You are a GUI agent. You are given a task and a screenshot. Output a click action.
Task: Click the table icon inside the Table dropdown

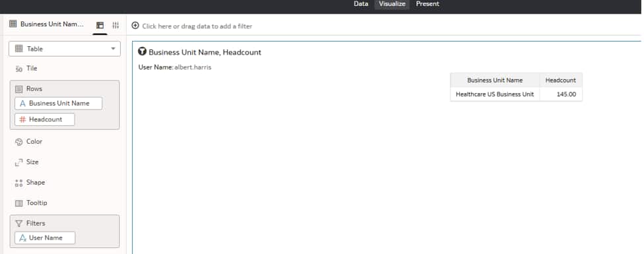click(19, 49)
